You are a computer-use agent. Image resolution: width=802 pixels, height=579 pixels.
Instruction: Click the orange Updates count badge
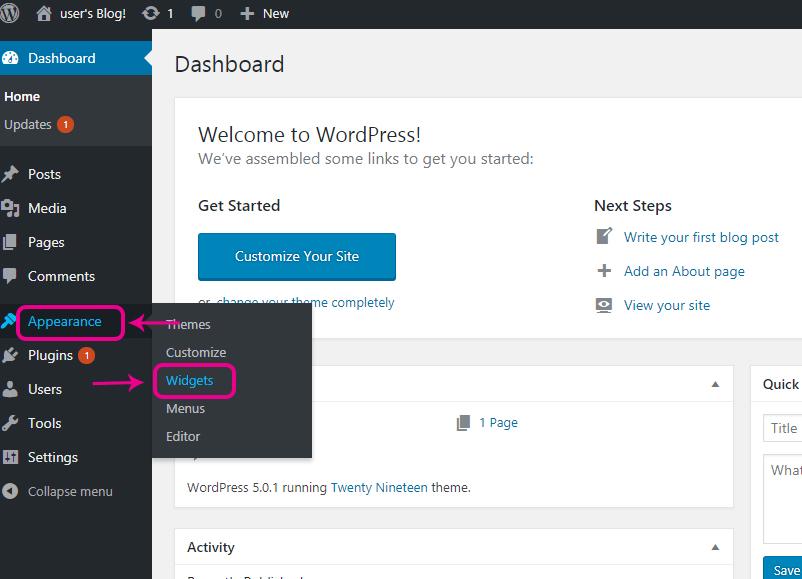65,124
